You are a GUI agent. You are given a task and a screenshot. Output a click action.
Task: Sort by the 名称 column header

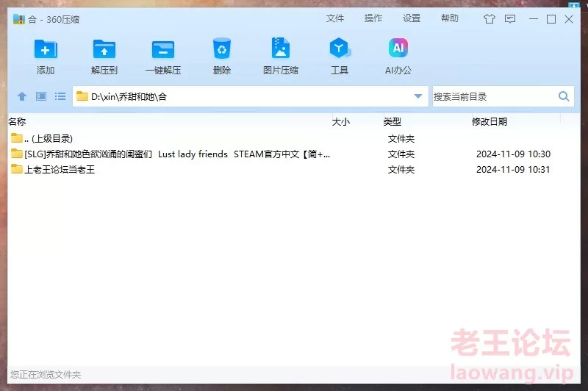click(x=17, y=121)
